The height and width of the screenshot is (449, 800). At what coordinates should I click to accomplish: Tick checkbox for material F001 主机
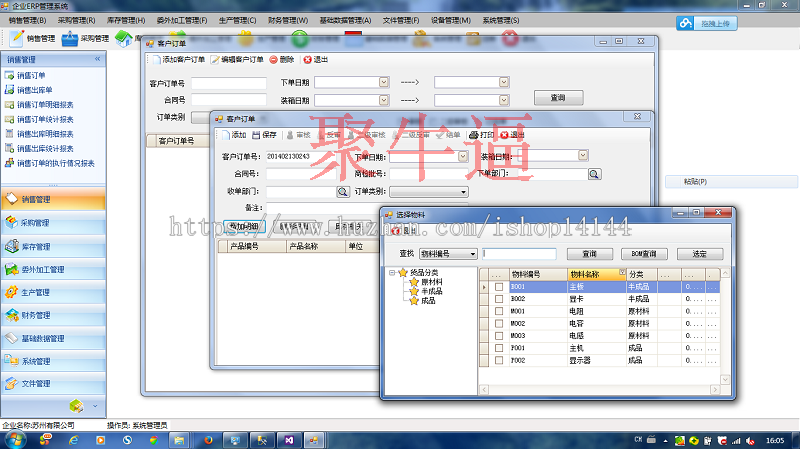(499, 348)
